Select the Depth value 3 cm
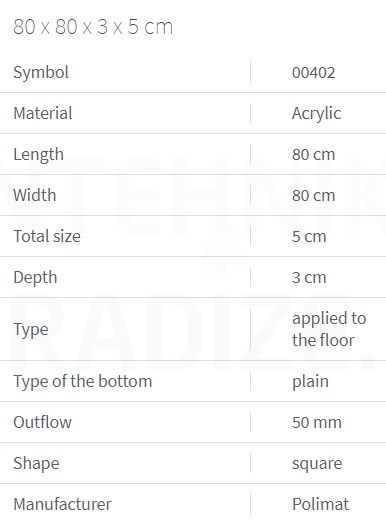 (309, 278)
